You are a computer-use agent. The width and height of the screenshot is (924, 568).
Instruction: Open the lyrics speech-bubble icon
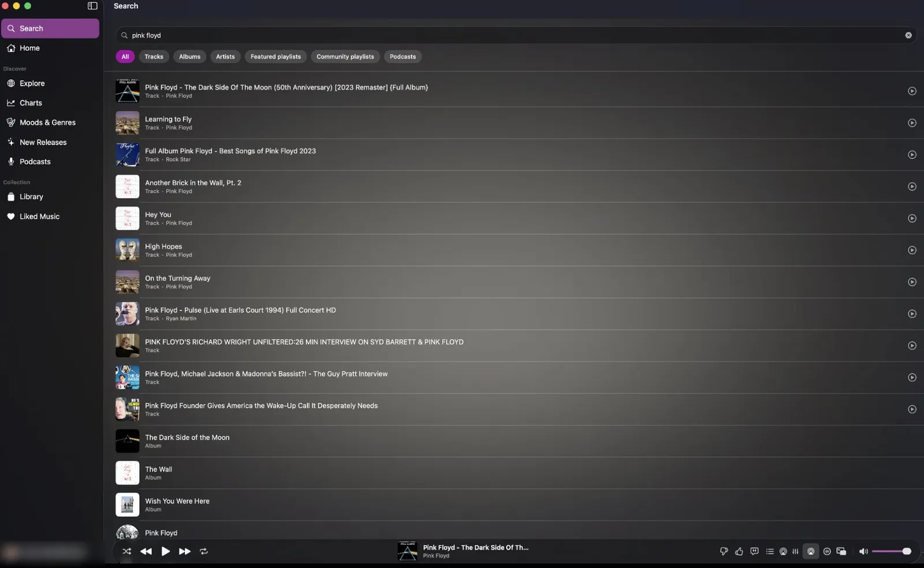tap(754, 551)
